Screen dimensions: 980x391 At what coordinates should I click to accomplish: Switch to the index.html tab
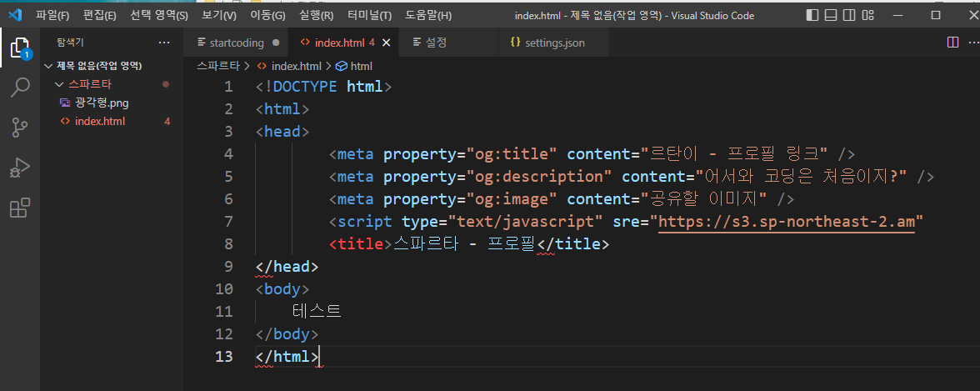coord(339,43)
